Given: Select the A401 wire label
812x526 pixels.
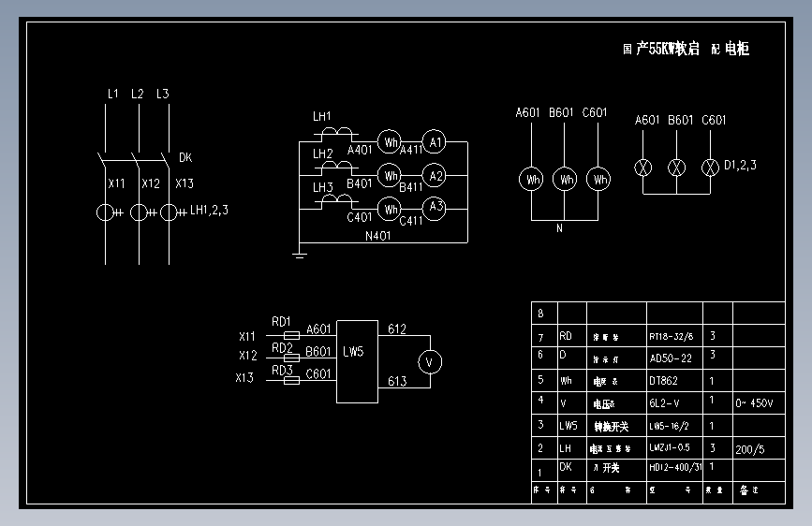Looking at the screenshot, I should (360, 150).
